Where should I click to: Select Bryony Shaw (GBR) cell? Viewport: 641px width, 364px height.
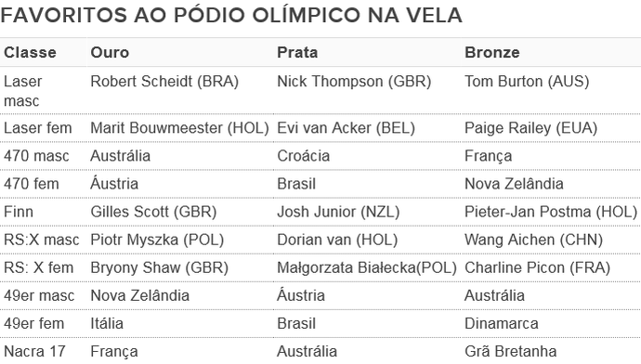point(160,267)
